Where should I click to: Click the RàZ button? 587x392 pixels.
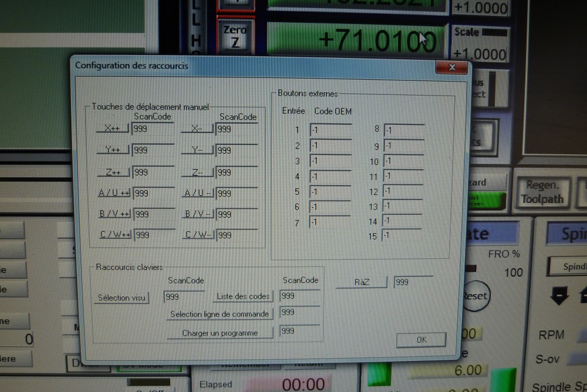(361, 282)
